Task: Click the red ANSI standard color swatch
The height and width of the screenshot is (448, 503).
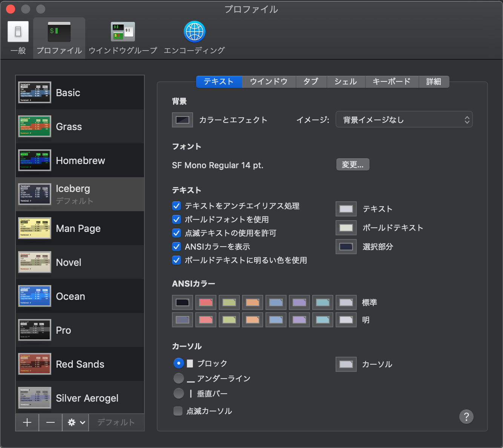Action: [x=205, y=302]
